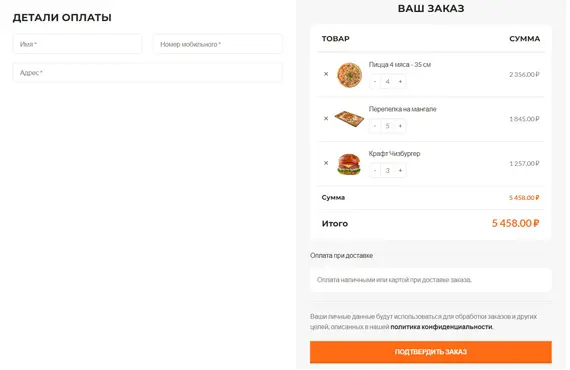The image size is (570, 370).
Task: Remove Перепелка на мангале from the order
Action: coord(326,118)
